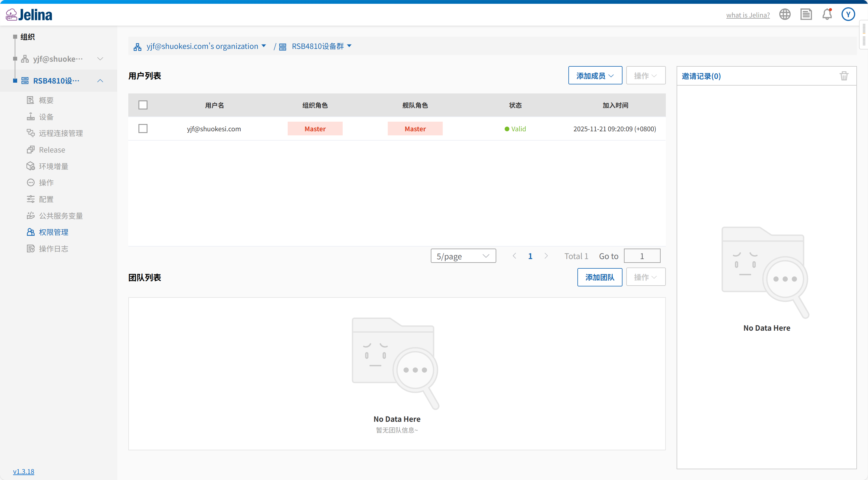Open the 设备 sidebar menu item
This screenshot has width=868, height=480.
coord(46,117)
